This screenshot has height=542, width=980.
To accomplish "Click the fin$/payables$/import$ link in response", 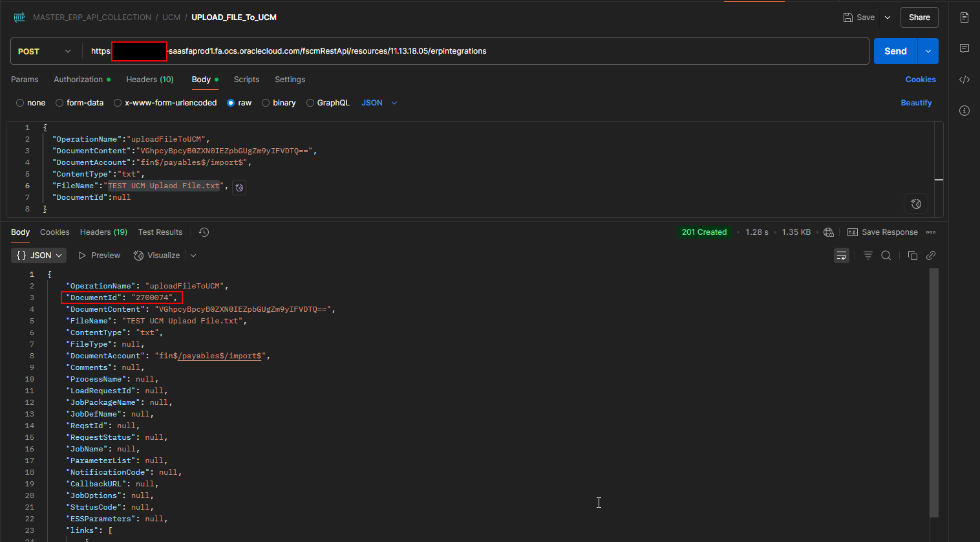I will click(219, 356).
